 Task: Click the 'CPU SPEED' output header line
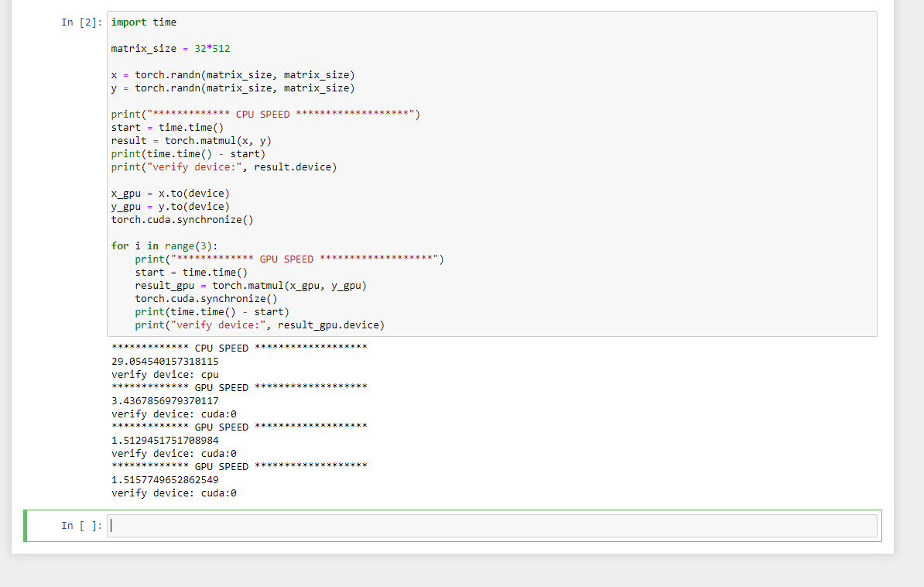tap(239, 348)
